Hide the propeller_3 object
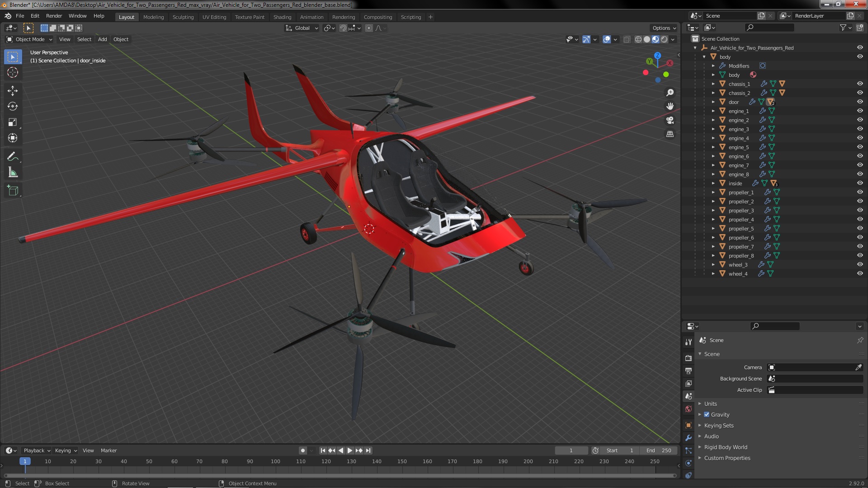Viewport: 868px width, 488px height. pos(860,211)
